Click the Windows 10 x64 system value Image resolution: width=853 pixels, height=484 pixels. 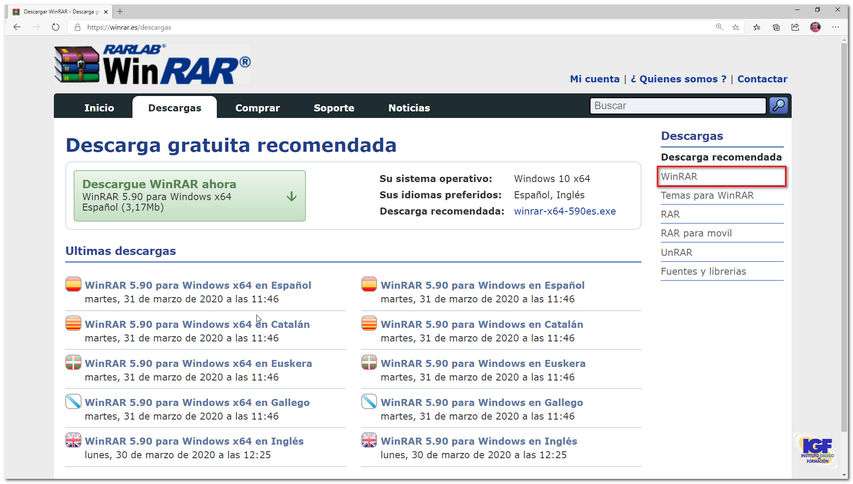click(552, 178)
